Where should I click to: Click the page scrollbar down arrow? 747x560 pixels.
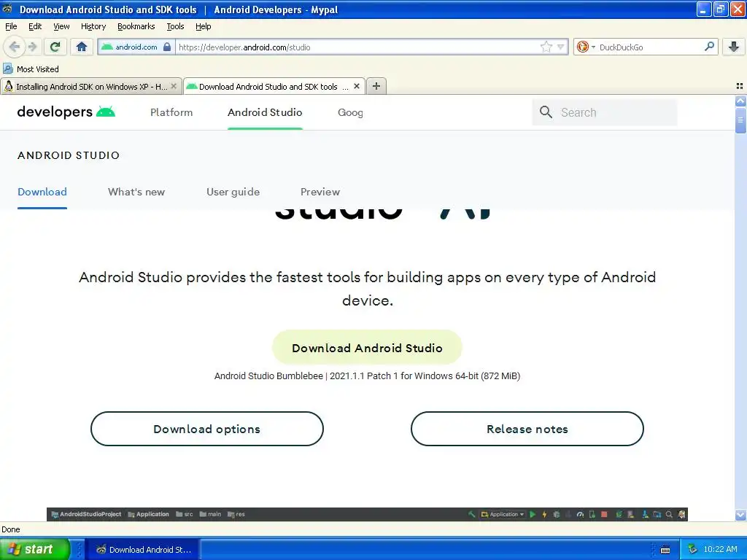[x=740, y=515]
